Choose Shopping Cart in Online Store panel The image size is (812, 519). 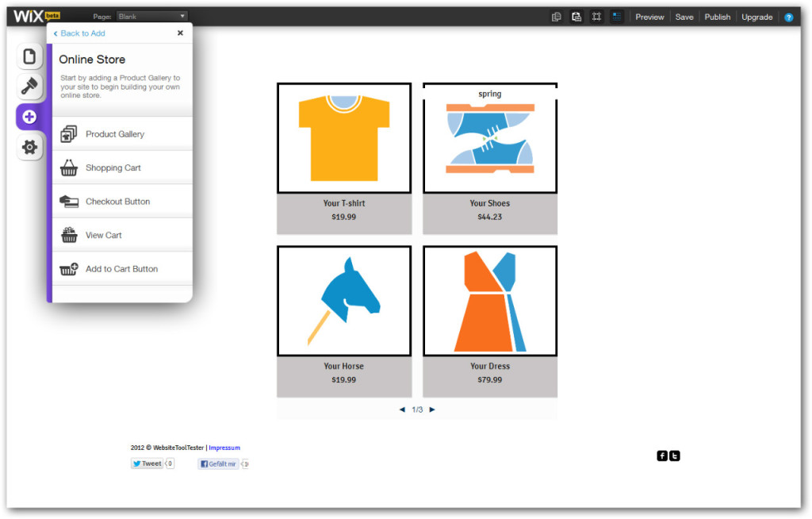(x=113, y=168)
